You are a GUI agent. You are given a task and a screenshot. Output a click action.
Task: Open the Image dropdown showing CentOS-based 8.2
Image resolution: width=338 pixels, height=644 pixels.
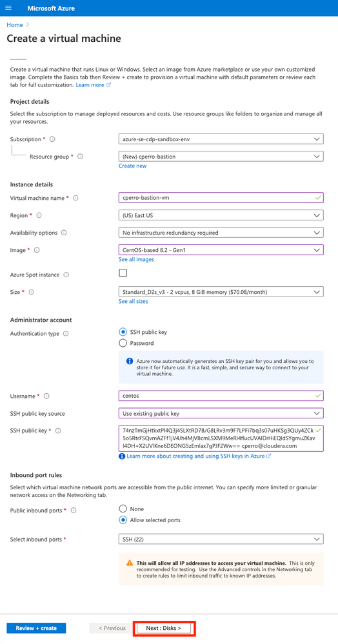pyautogui.click(x=221, y=249)
